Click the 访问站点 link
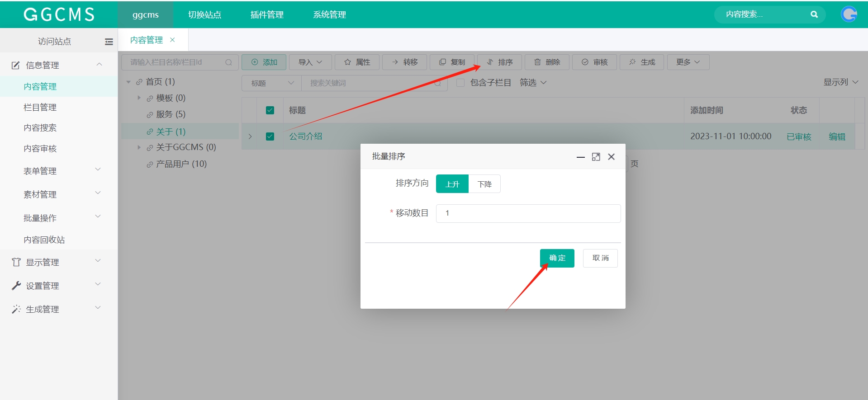This screenshot has width=868, height=400. click(54, 42)
